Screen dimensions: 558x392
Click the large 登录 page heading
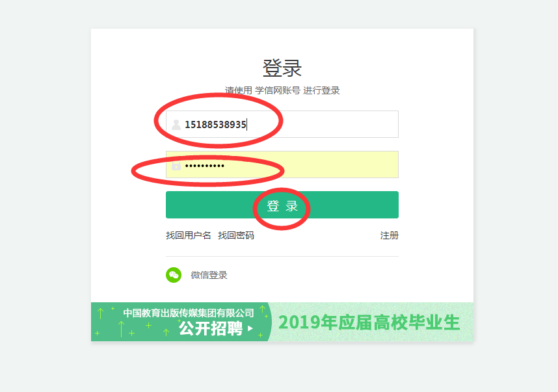pyautogui.click(x=282, y=68)
